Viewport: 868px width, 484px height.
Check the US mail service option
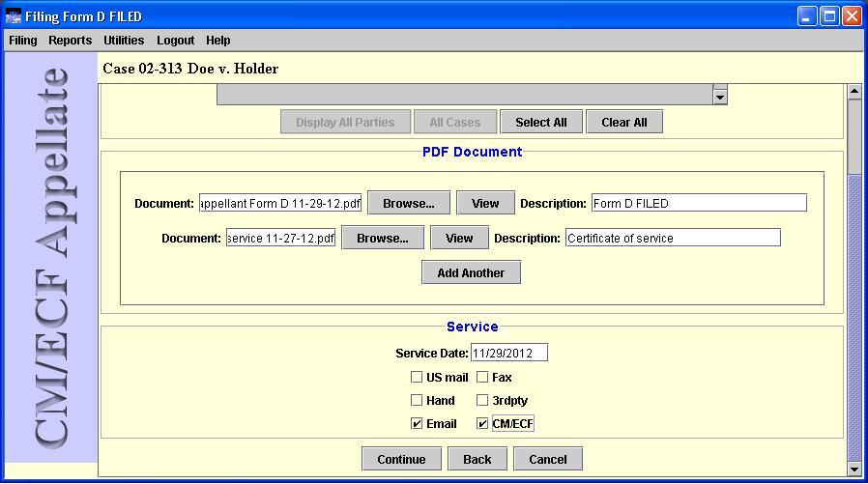coord(417,377)
